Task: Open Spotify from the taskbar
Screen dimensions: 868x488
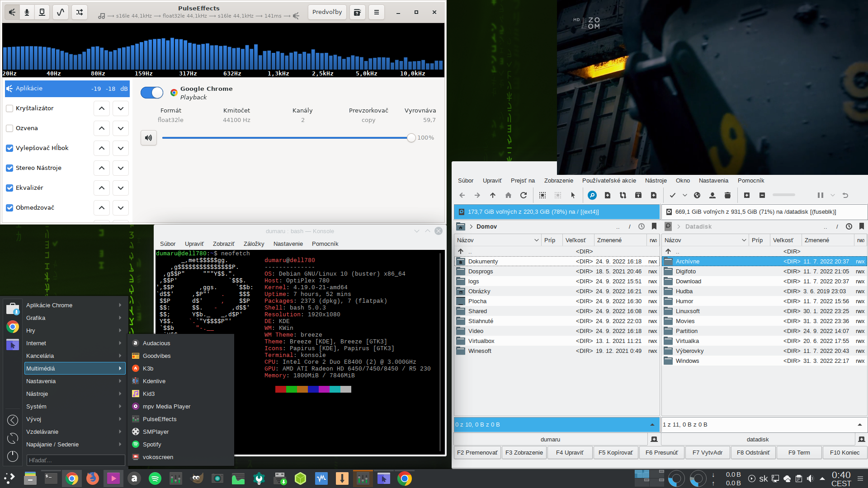Action: (155, 479)
